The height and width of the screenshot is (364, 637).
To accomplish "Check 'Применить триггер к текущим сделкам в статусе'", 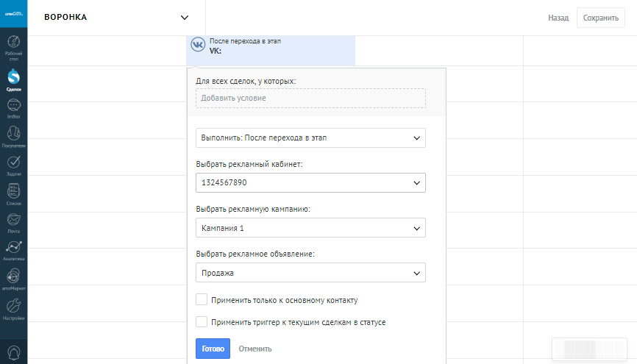I will 202,321.
